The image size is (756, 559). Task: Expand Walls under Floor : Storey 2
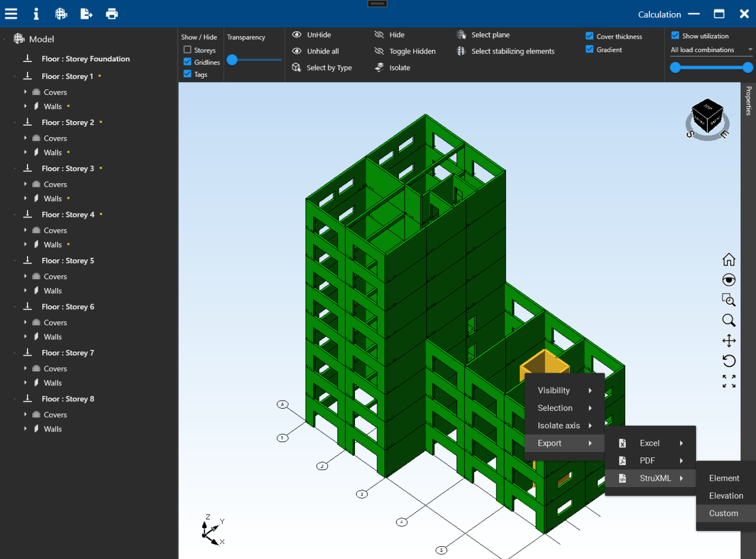point(25,152)
